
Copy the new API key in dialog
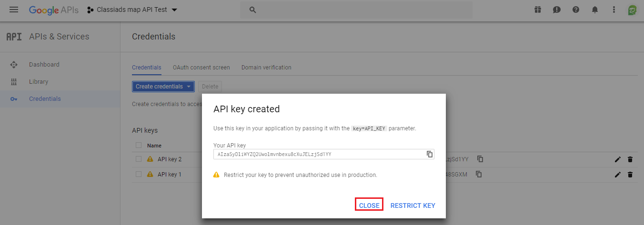[430, 154]
